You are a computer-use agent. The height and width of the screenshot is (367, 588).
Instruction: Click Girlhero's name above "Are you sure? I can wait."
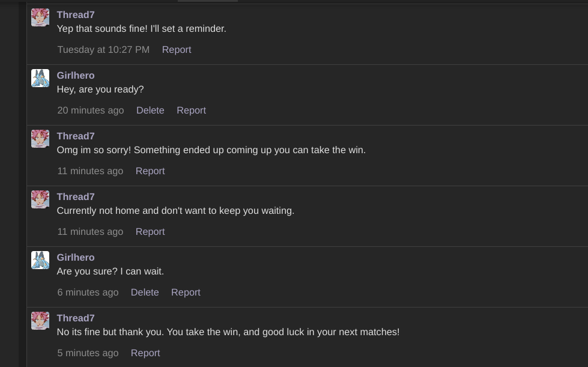point(76,258)
